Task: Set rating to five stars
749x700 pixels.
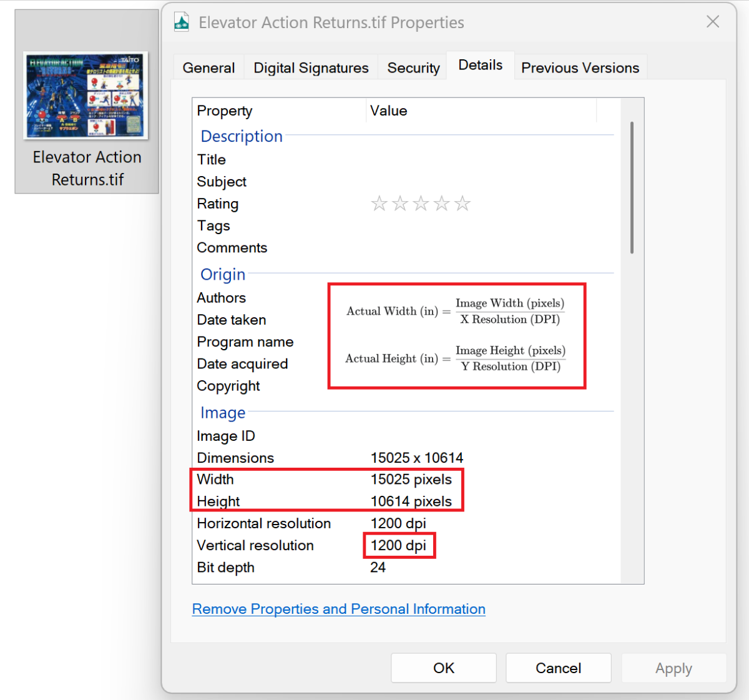Action: 462,204
